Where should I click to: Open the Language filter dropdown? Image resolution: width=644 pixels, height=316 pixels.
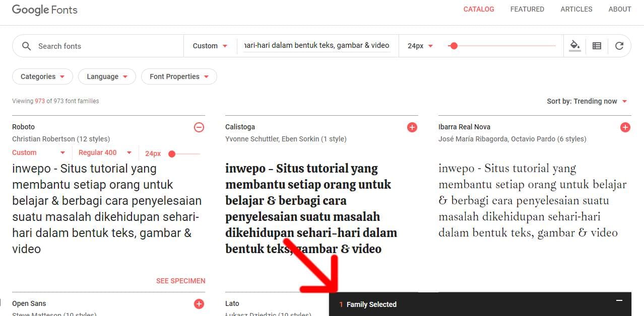(107, 76)
